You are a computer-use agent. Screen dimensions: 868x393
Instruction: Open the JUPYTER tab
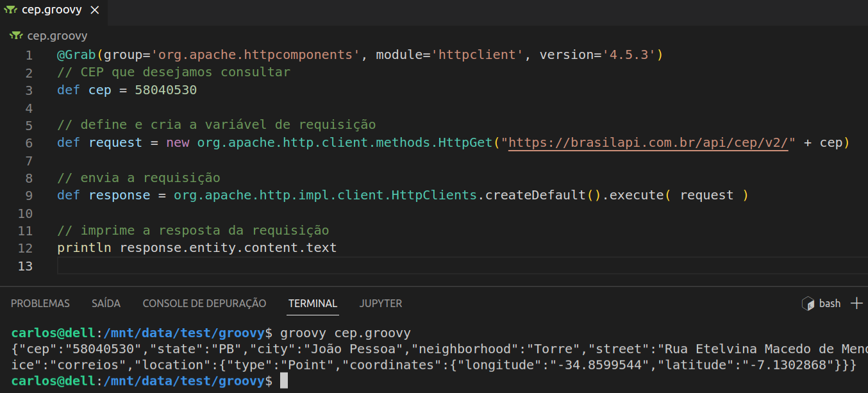tap(380, 303)
